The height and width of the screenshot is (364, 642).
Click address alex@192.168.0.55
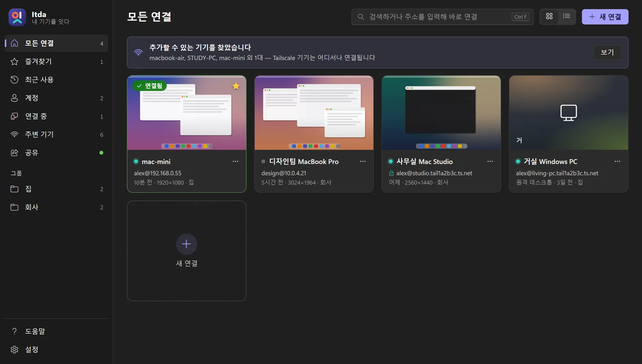(x=158, y=173)
